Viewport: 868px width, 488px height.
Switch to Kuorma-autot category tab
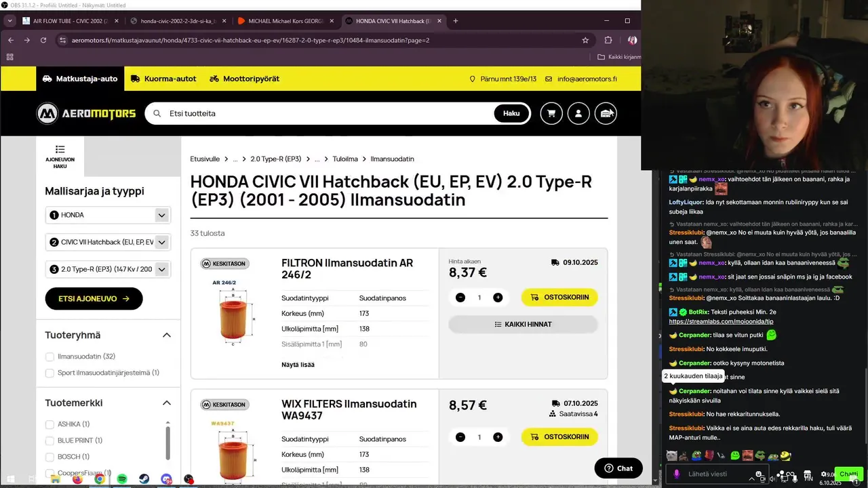[x=164, y=79]
